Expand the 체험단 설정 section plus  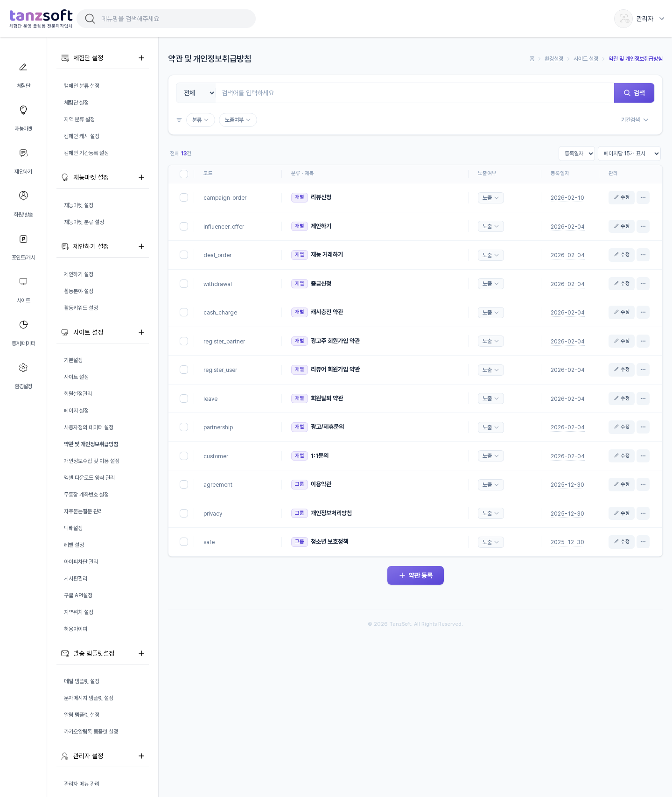(x=141, y=58)
